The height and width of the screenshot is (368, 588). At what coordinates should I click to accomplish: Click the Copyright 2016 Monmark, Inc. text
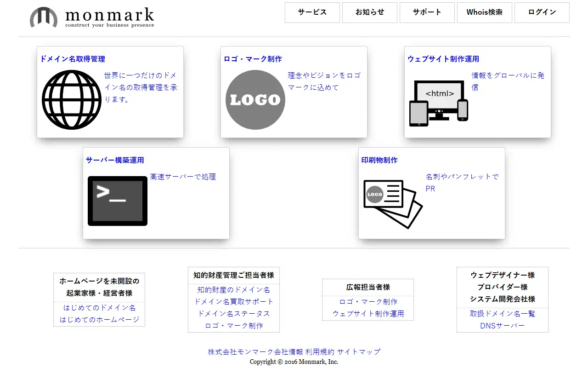[294, 362]
